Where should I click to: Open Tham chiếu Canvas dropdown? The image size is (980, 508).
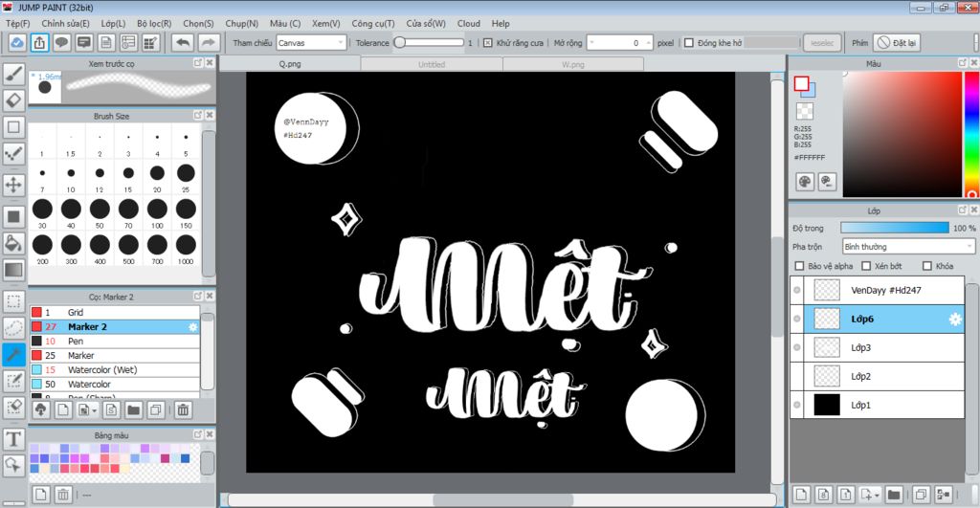pos(311,43)
